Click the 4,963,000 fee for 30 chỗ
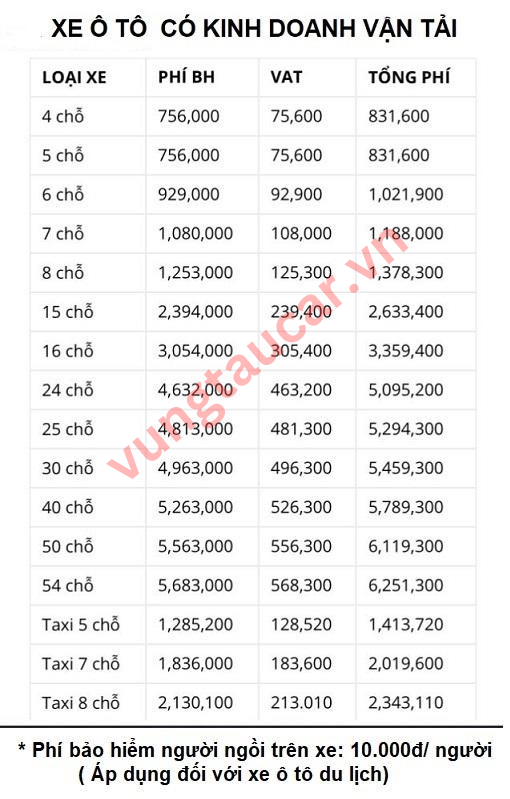510x799 pixels. tap(195, 468)
